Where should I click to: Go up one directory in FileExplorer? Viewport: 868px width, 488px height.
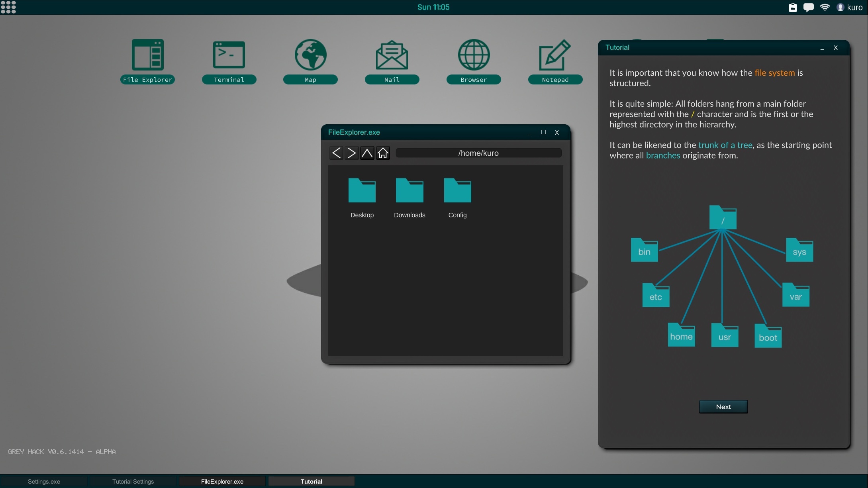pos(367,153)
